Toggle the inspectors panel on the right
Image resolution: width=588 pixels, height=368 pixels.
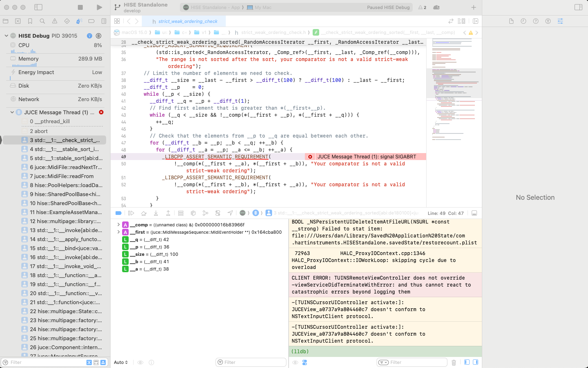[x=578, y=7]
